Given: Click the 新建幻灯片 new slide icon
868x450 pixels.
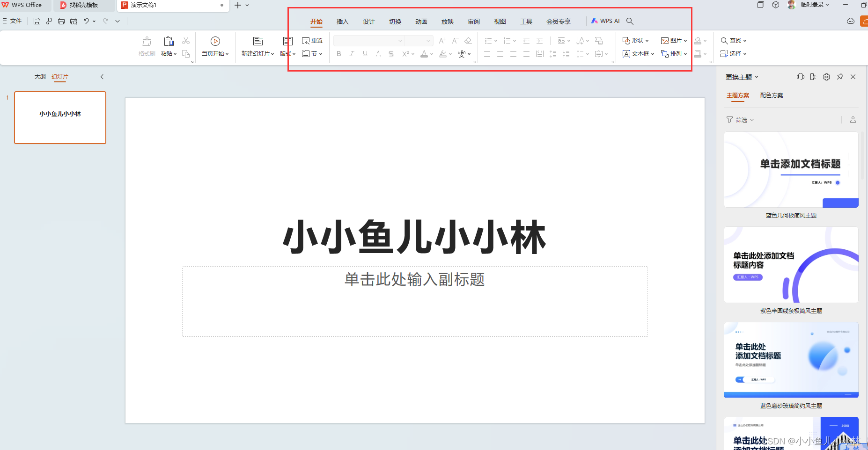Looking at the screenshot, I should [258, 41].
